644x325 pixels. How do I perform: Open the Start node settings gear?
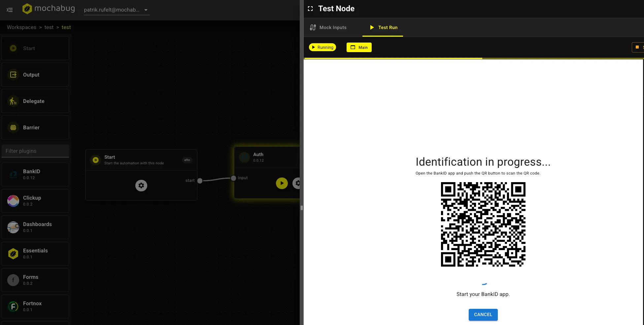pos(141,185)
